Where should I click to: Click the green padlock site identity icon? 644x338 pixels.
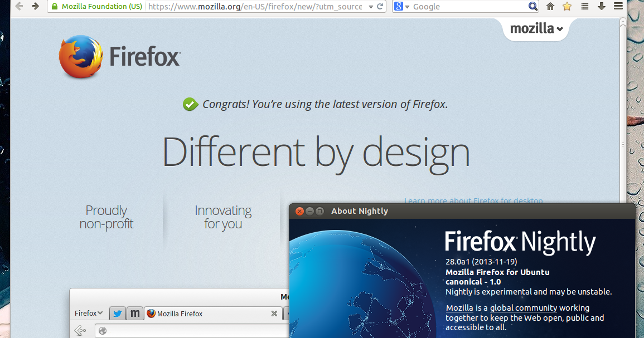54,6
